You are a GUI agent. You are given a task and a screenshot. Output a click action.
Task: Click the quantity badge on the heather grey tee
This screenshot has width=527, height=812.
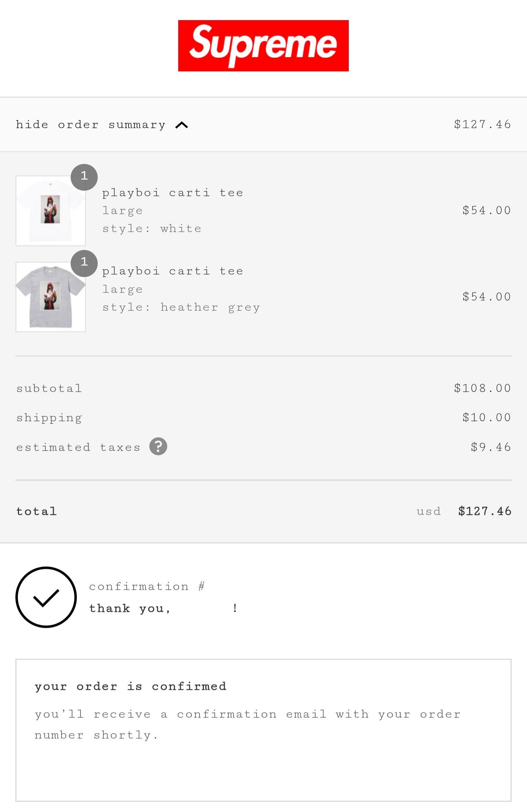pyautogui.click(x=85, y=262)
